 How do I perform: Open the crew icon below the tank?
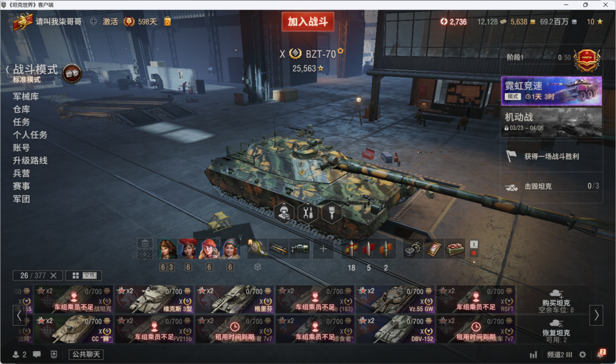pyautogui.click(x=283, y=213)
